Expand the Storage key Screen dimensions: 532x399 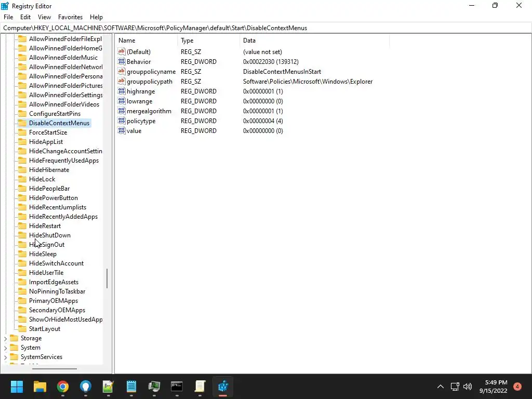point(5,338)
